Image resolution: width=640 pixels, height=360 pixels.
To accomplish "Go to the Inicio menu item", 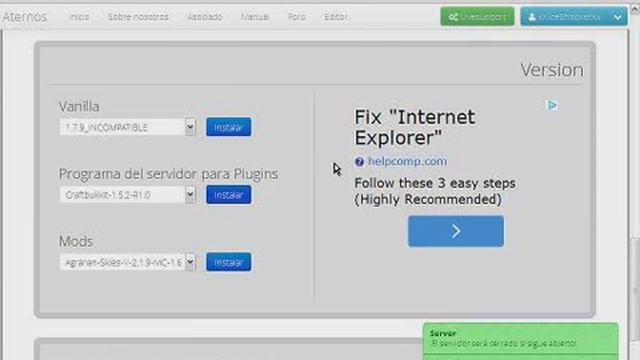I will tap(79, 17).
